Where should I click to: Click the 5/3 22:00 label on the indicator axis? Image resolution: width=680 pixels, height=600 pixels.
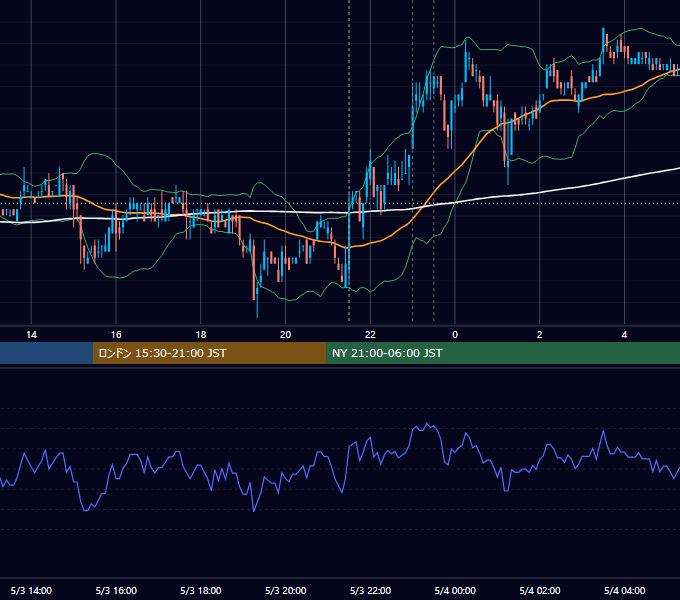pos(370,591)
